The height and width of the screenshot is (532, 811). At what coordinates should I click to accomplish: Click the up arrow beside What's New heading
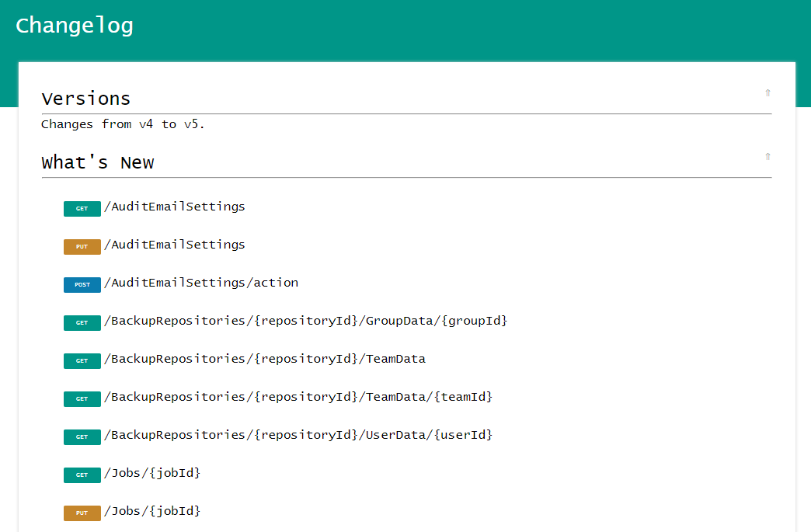point(767,157)
